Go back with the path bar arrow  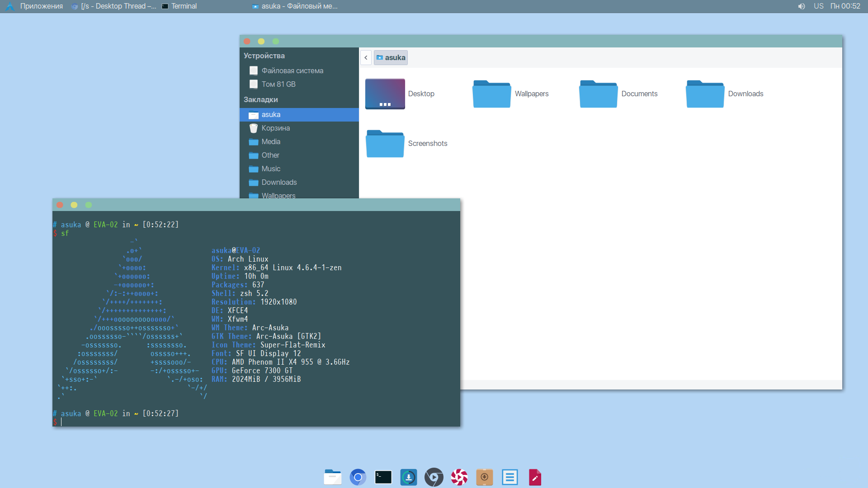(366, 57)
